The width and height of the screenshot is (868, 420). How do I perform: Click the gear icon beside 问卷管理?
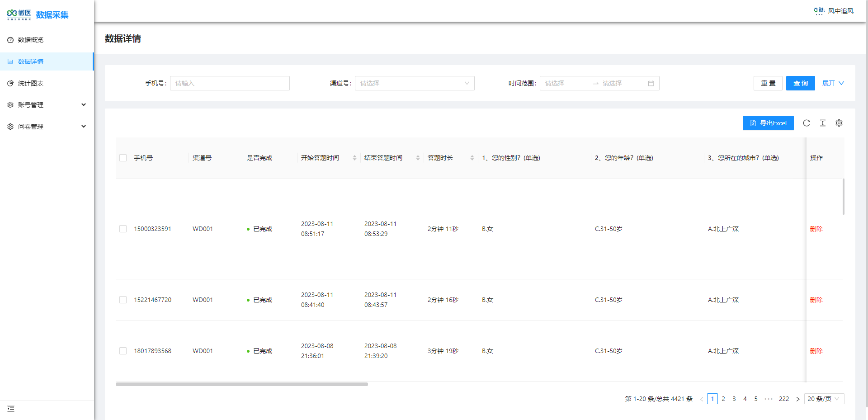(x=10, y=127)
